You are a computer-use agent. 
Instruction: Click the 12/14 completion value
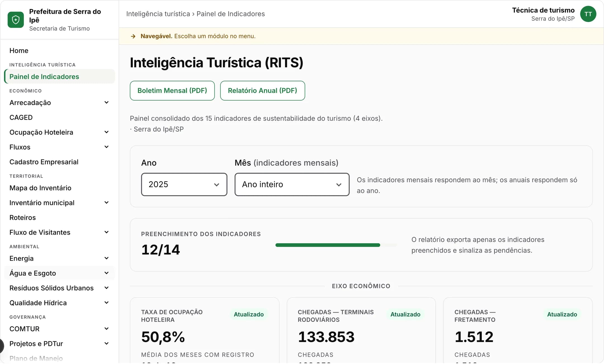tap(161, 249)
